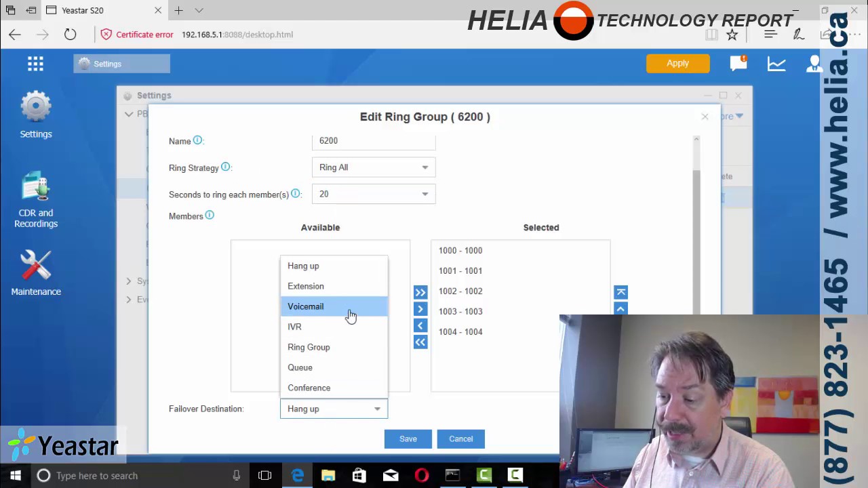868x488 pixels.
Task: Click the Name input field
Action: coord(374,141)
